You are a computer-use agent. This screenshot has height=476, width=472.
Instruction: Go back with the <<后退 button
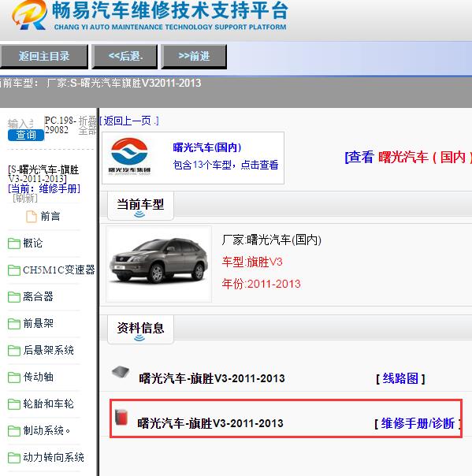pyautogui.click(x=125, y=57)
